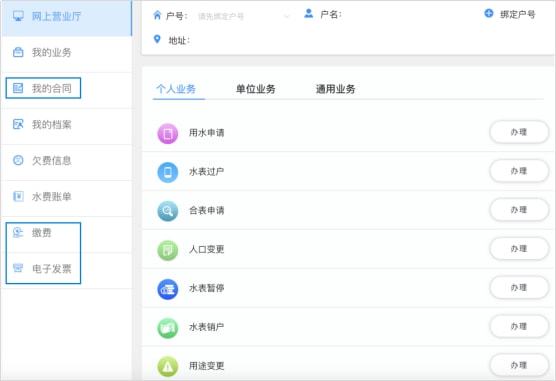The height and width of the screenshot is (381, 556).
Task: Click the green 水表销户 icon
Action: pyautogui.click(x=167, y=327)
